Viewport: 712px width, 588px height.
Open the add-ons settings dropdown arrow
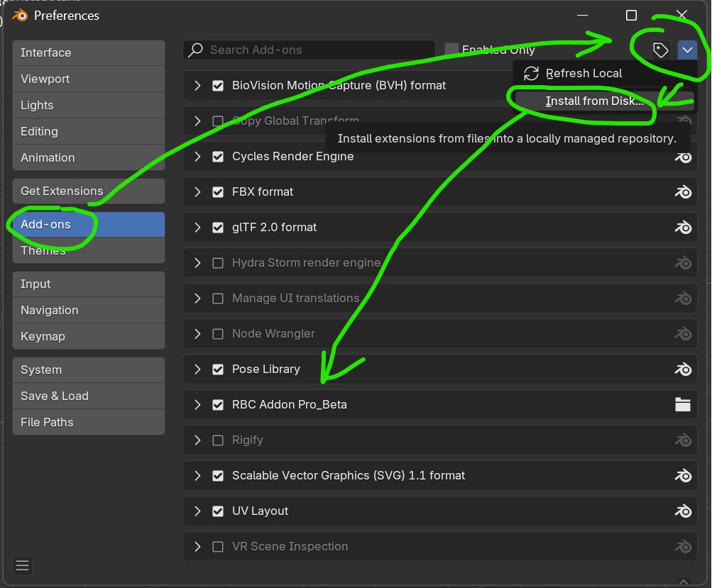click(x=687, y=50)
